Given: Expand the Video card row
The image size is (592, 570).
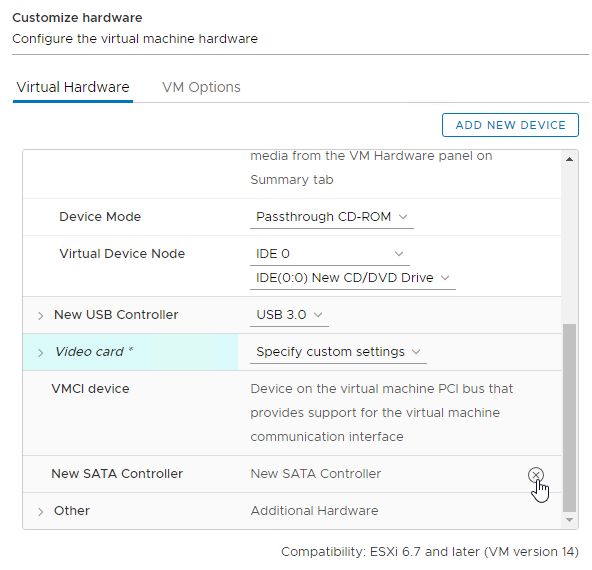Looking at the screenshot, I should [40, 353].
